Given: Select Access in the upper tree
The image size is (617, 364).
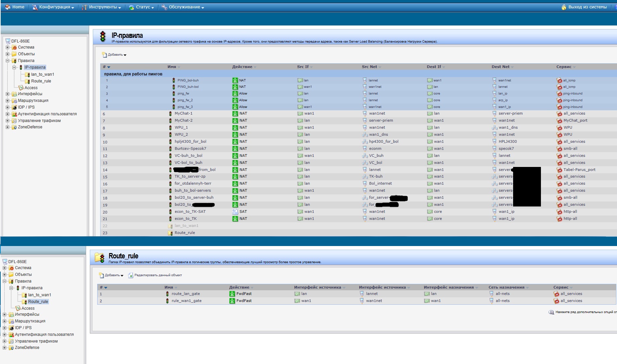Looking at the screenshot, I should coord(31,88).
